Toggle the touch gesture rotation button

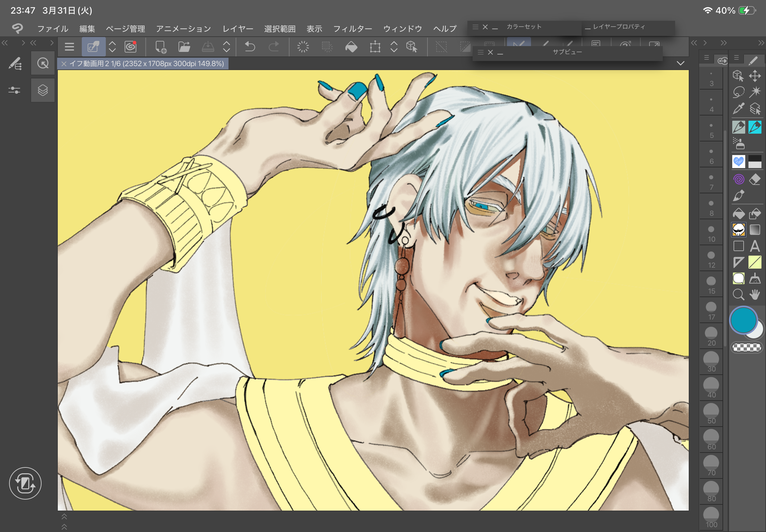[x=25, y=483]
